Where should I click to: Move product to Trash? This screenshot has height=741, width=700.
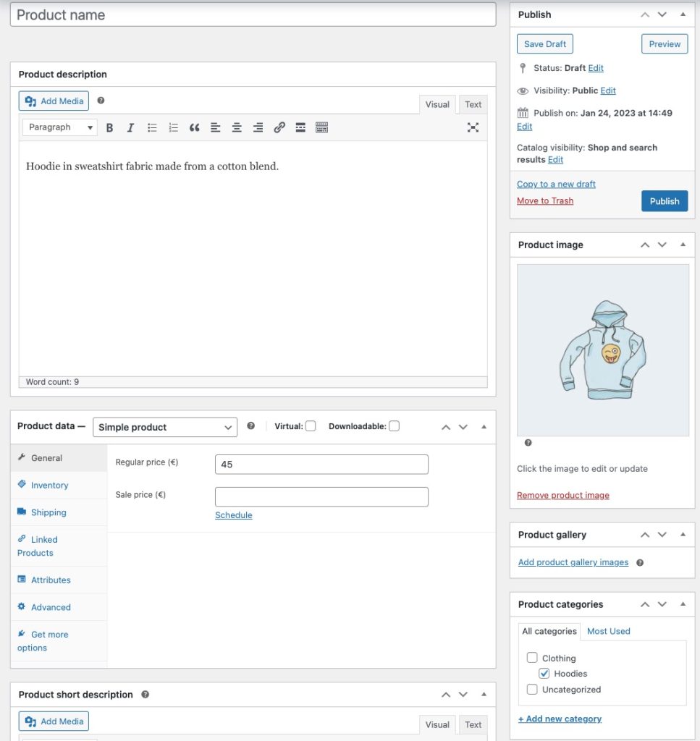[x=545, y=201]
